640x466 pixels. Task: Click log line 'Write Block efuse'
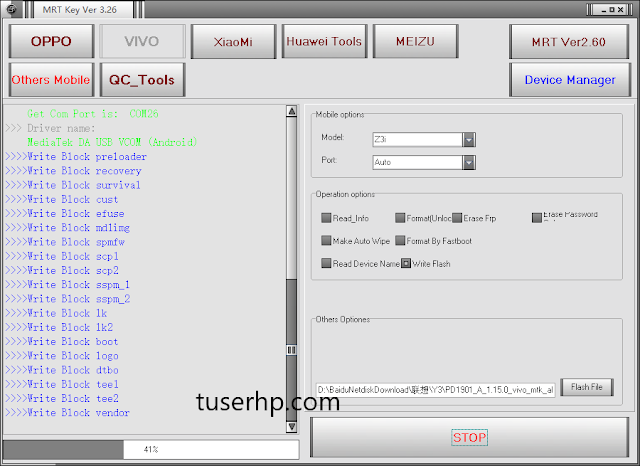64,214
